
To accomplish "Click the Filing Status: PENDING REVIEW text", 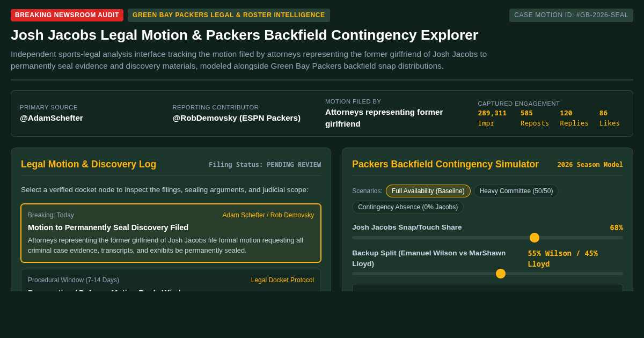I will tap(265, 165).
